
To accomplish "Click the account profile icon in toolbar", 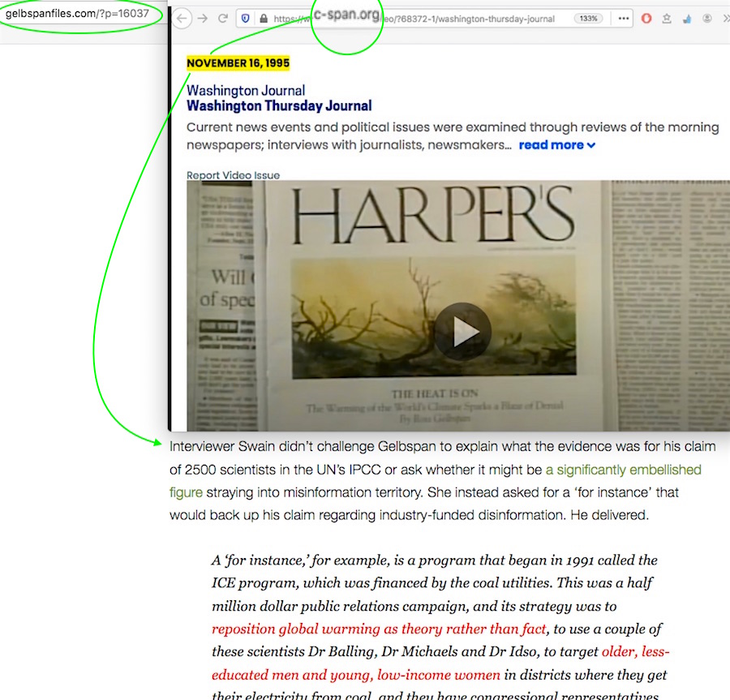I will [707, 19].
